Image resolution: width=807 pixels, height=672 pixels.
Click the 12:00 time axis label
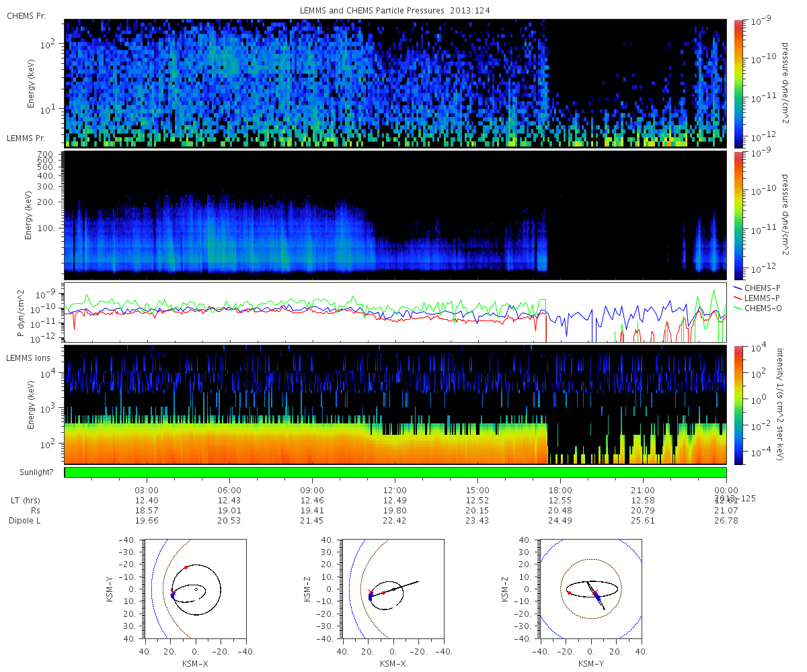[x=395, y=490]
